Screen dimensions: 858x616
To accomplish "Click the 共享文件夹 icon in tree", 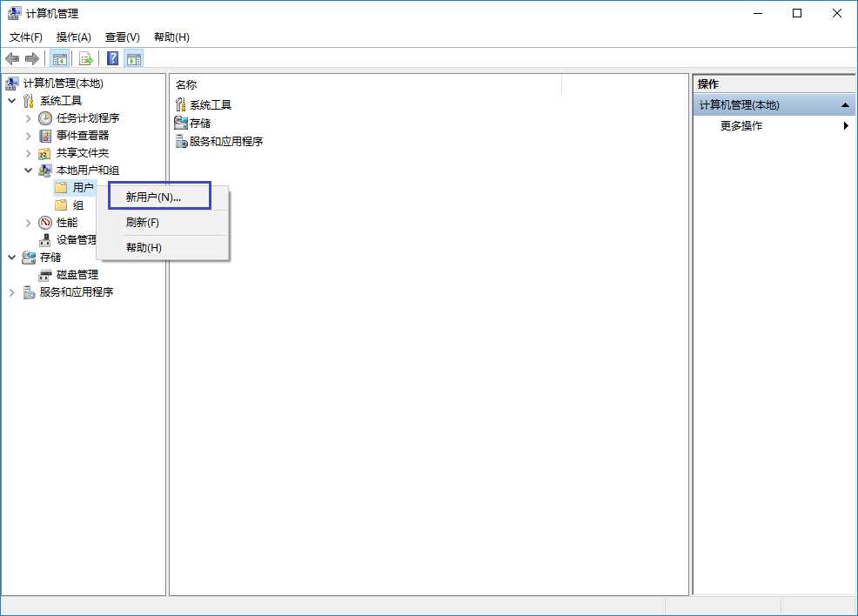I will click(x=45, y=153).
